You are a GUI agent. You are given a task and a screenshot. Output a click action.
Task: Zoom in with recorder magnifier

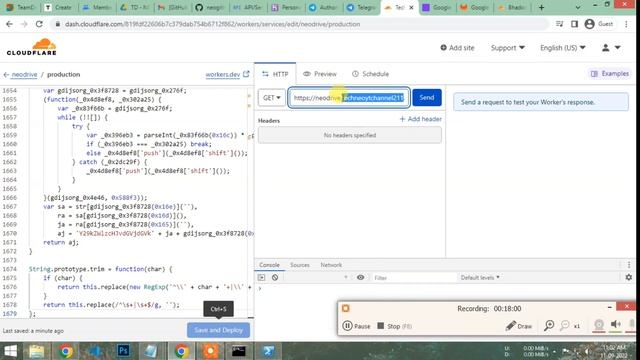(549, 325)
